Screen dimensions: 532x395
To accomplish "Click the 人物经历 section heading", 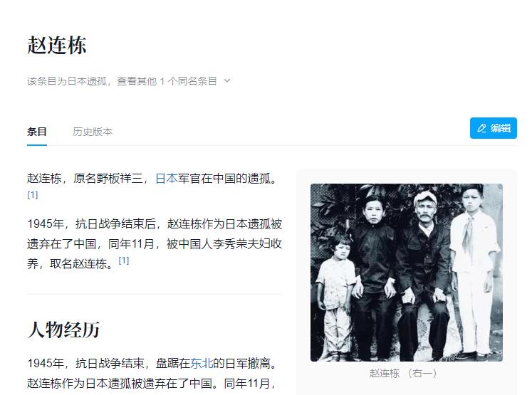I will (x=63, y=330).
